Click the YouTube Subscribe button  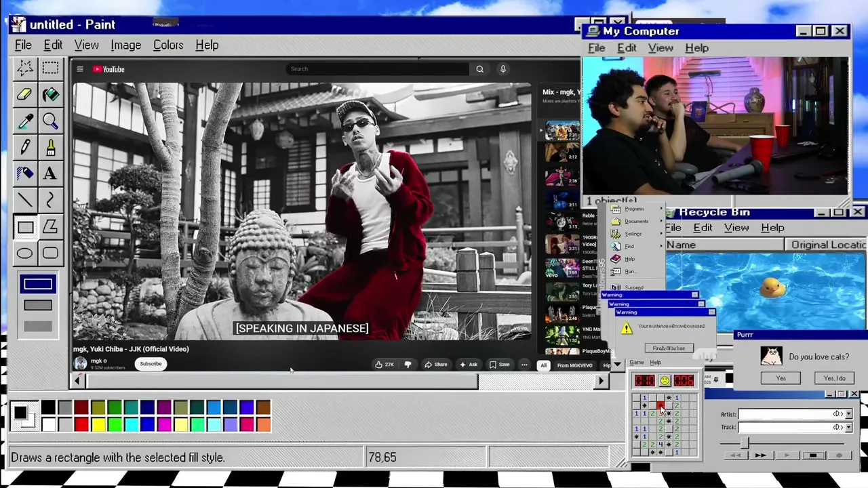[151, 364]
